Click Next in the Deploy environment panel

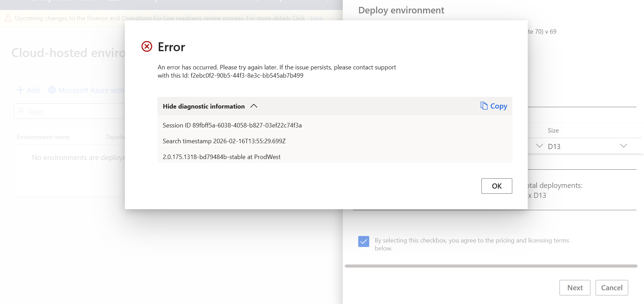[x=575, y=288]
